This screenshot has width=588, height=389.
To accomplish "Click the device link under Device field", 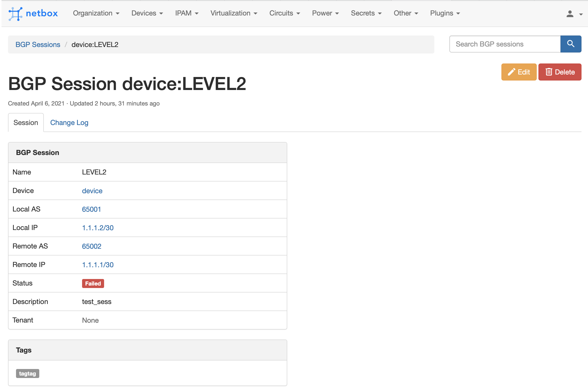I will (x=93, y=190).
